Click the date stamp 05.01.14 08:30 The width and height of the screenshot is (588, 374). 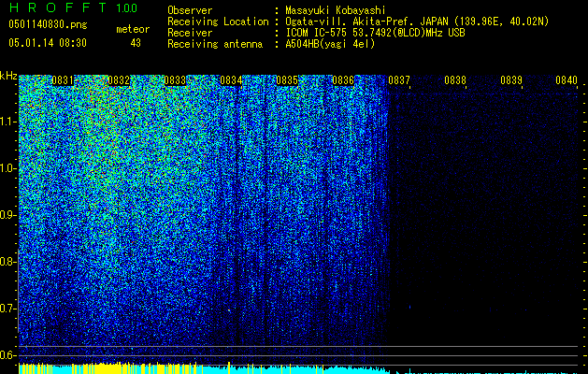[48, 43]
